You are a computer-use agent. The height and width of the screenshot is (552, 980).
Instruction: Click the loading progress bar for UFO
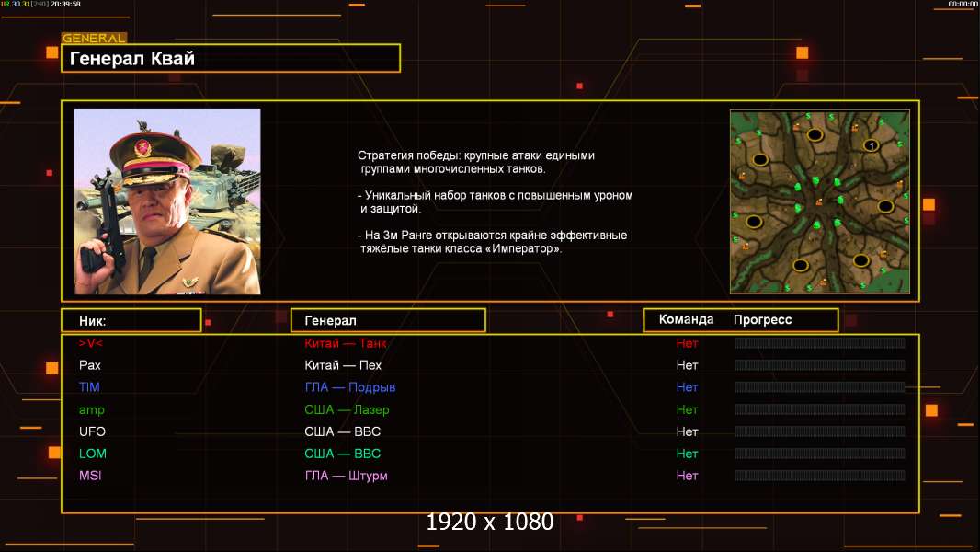[x=819, y=431]
